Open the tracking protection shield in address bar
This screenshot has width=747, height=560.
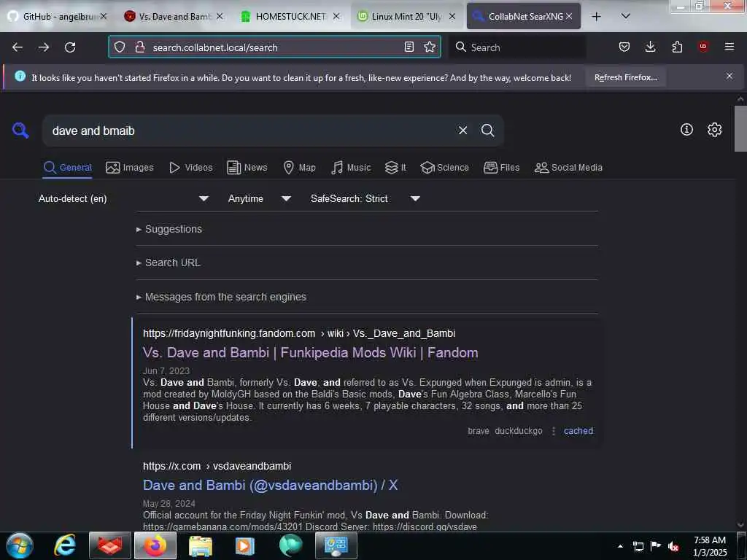(120, 47)
